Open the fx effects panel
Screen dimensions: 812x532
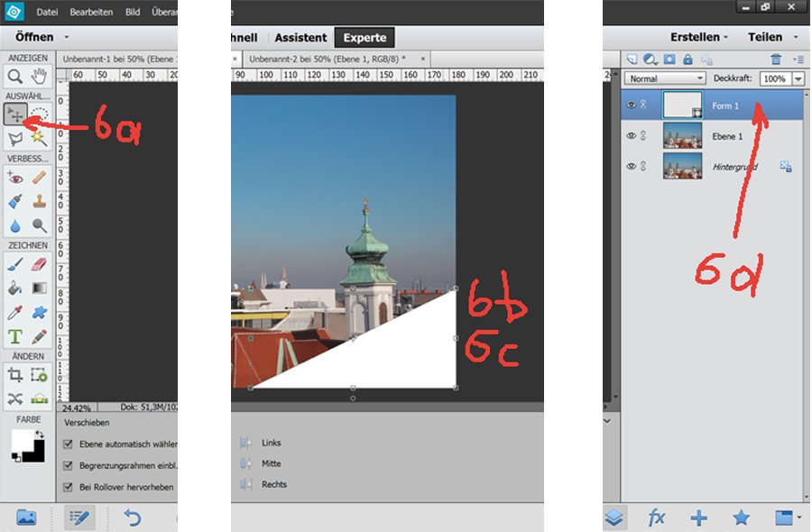(657, 518)
